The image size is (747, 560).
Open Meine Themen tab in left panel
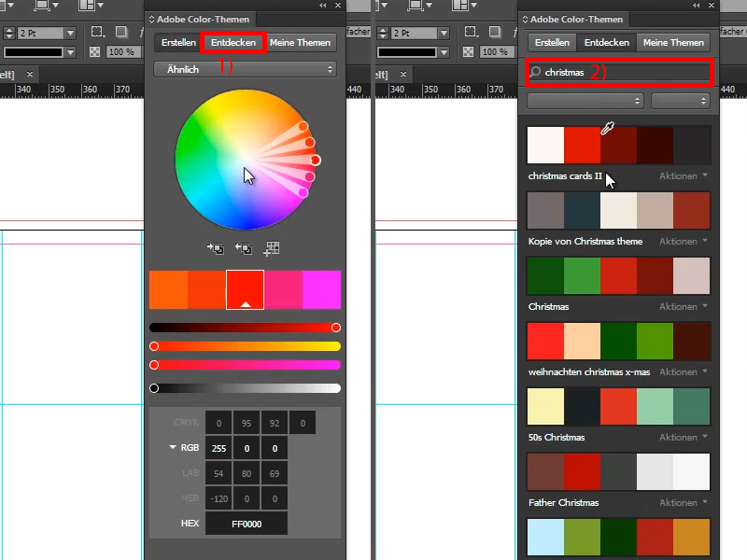point(300,42)
